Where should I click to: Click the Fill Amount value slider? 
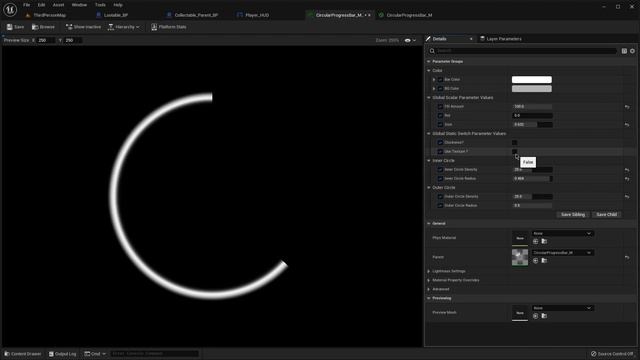[532, 107]
